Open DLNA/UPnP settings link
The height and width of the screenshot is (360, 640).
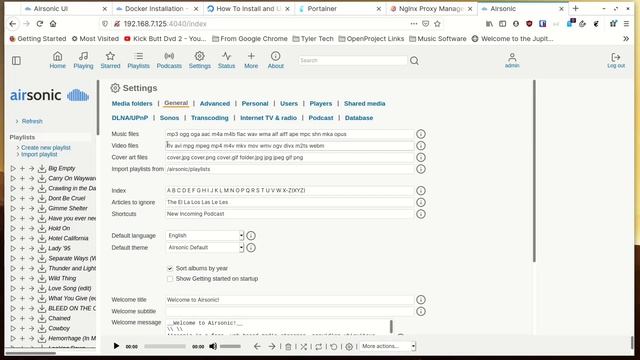[130, 118]
